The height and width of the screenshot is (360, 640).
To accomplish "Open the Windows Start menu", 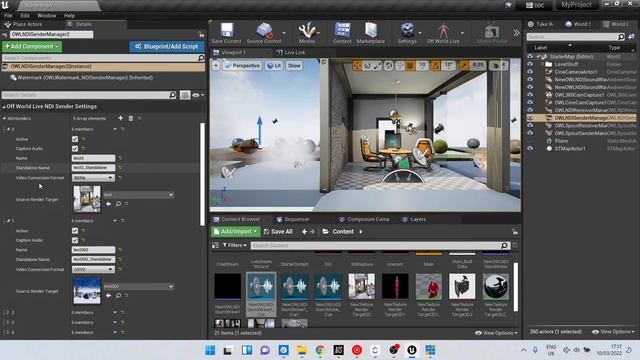I will coord(210,350).
